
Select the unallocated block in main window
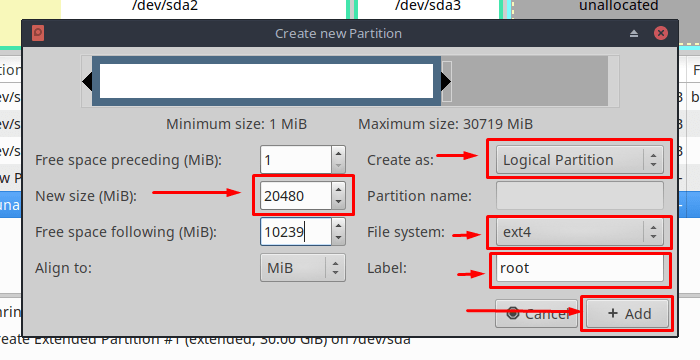coord(606,9)
